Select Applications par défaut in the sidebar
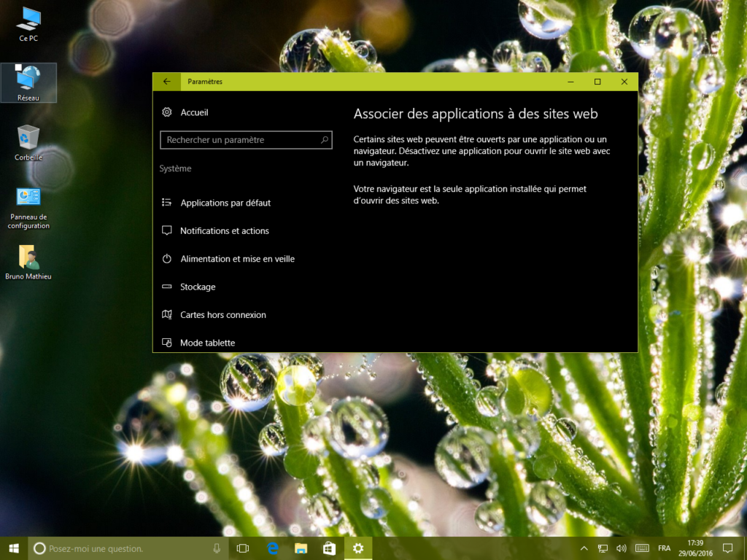The image size is (747, 560). pos(225,203)
